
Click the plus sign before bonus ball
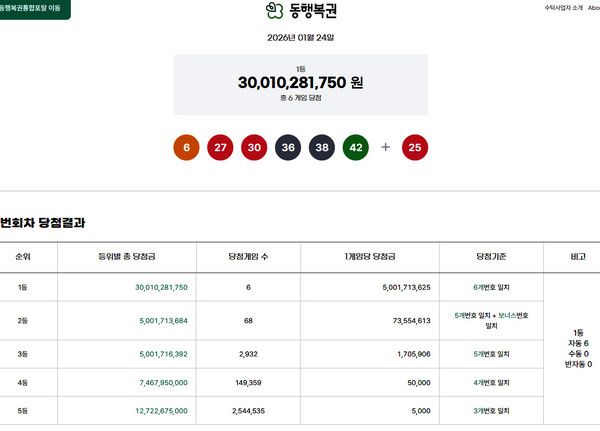click(385, 147)
